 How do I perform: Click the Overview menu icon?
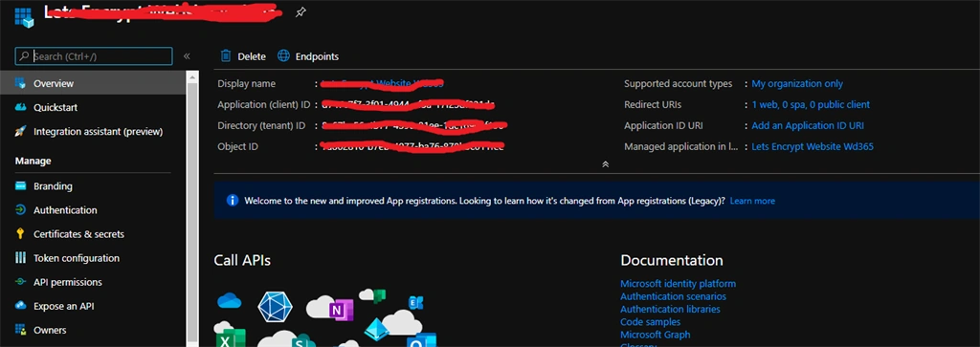21,83
